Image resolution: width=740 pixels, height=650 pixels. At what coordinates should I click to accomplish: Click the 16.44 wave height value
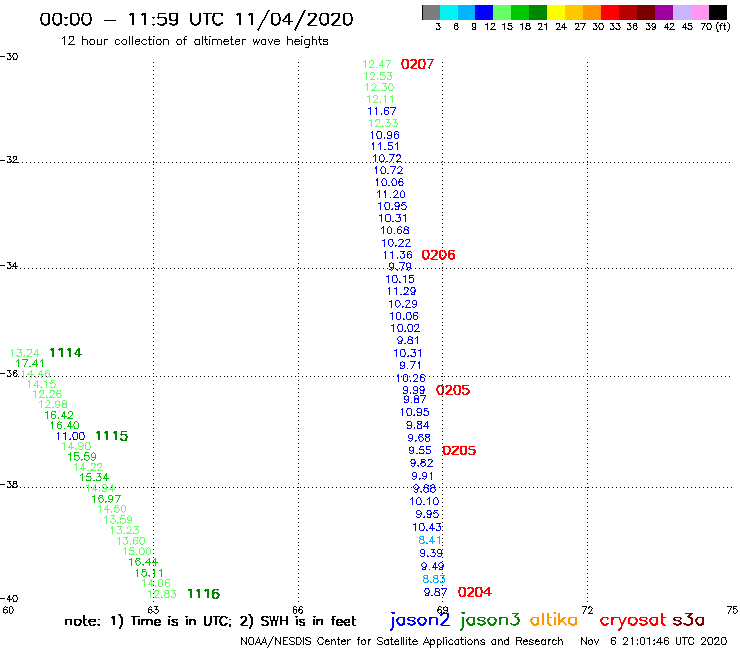[143, 562]
